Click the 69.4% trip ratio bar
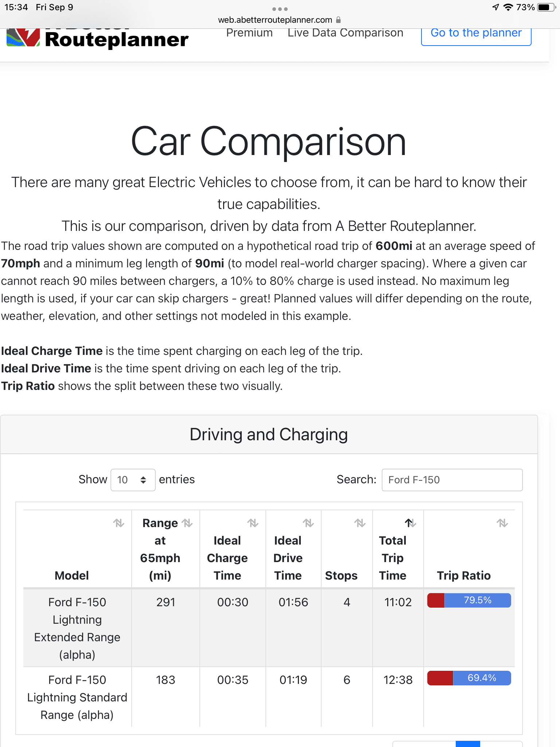The width and height of the screenshot is (560, 747). coord(469,678)
